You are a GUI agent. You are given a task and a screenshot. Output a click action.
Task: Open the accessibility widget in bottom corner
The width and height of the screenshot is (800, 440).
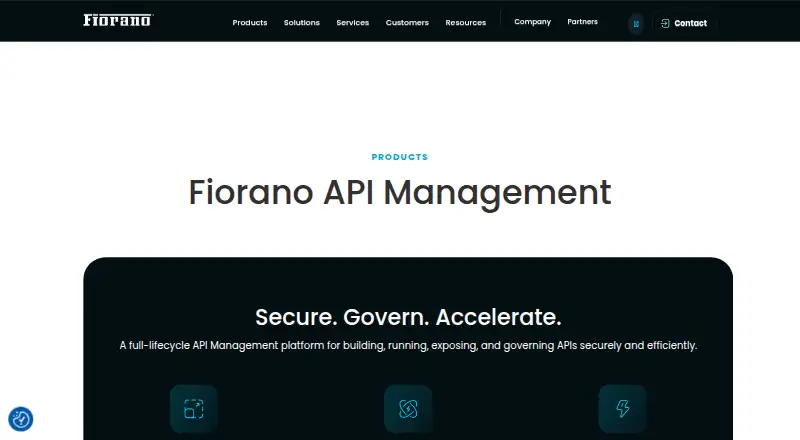(21, 419)
